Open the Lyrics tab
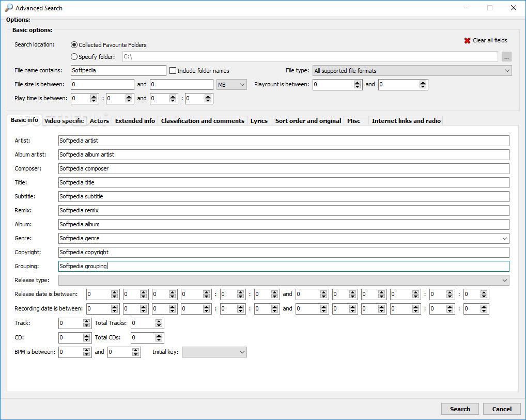Screen dimensions: 526x420 coord(259,121)
